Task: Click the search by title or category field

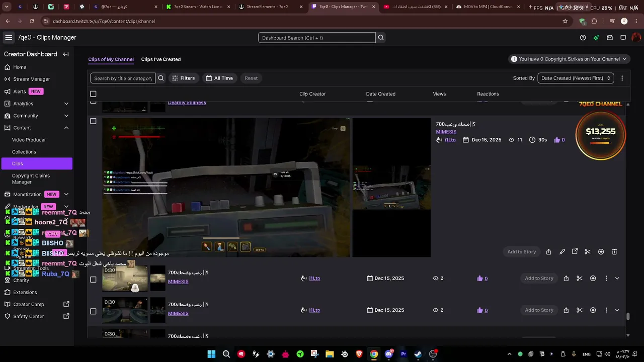Action: point(123,78)
